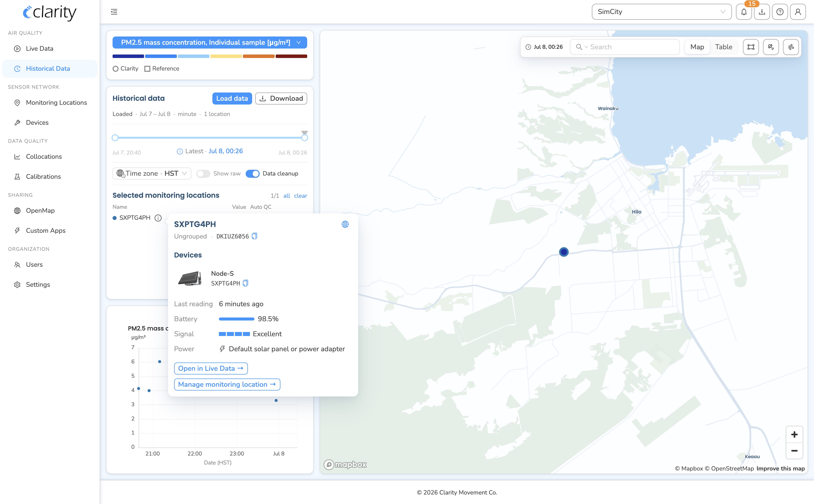The height and width of the screenshot is (504, 814).
Task: Copy the SXPTG4PH device ID
Action: click(245, 283)
